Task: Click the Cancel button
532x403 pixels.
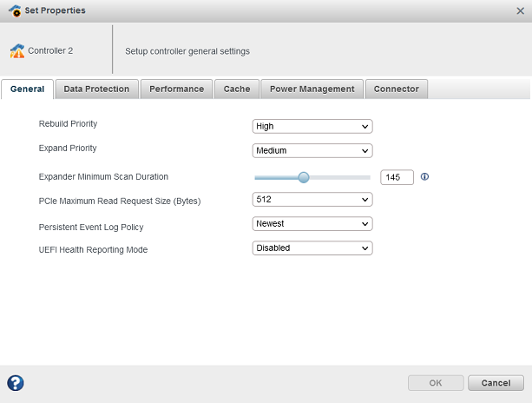Action: click(496, 383)
